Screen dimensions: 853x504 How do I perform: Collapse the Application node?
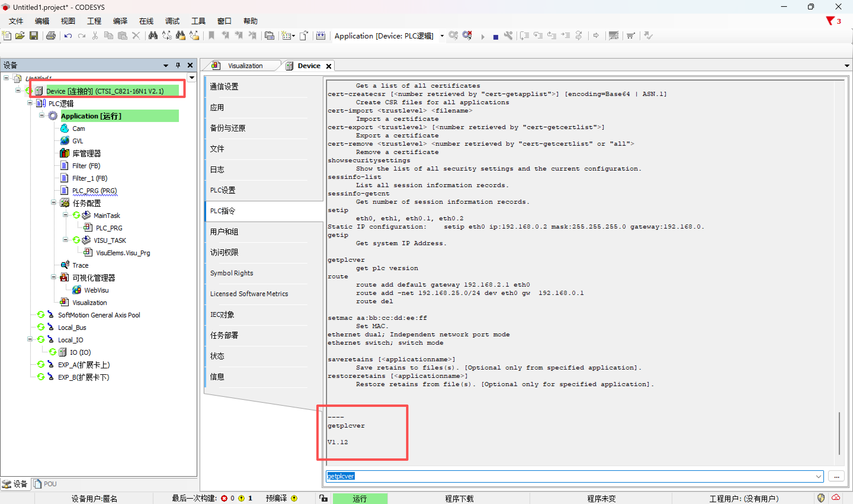pos(41,115)
